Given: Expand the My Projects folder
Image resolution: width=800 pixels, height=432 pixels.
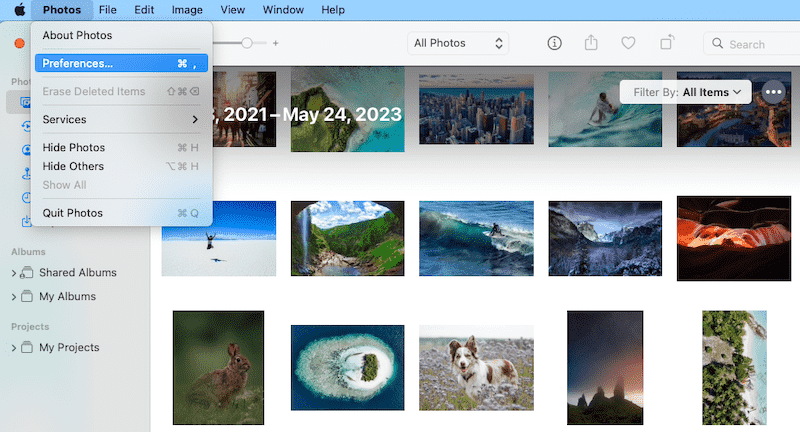Looking at the screenshot, I should click(x=14, y=348).
